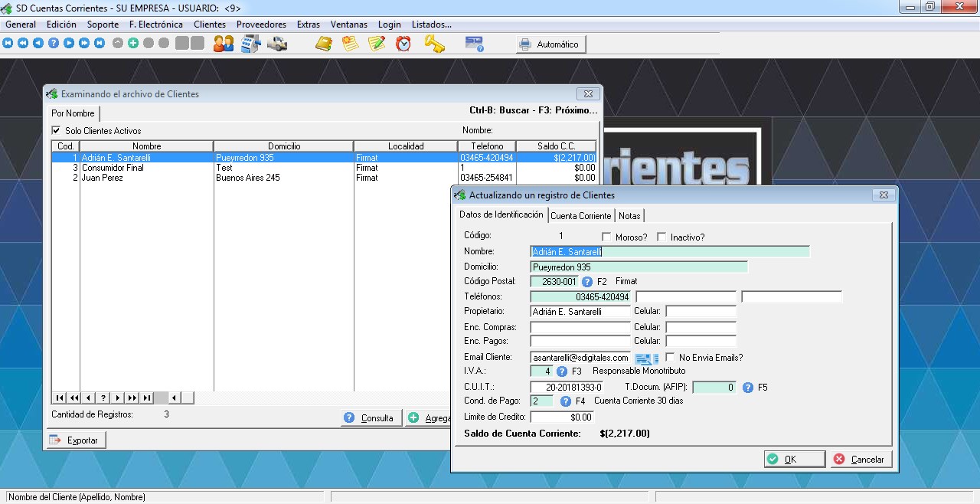Click the golden key toolbar icon
Viewport: 980px width, 504px height.
(x=434, y=44)
